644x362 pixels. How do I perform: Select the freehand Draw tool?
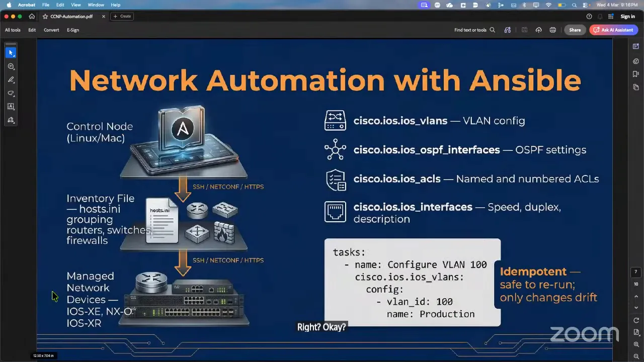(11, 93)
